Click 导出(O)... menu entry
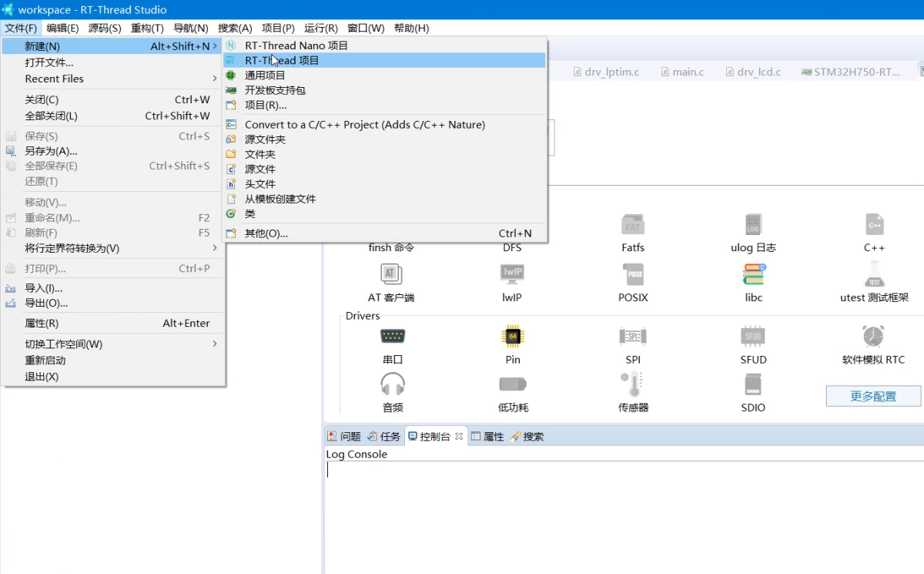Screen dimensions: 924x574 [113, 303]
